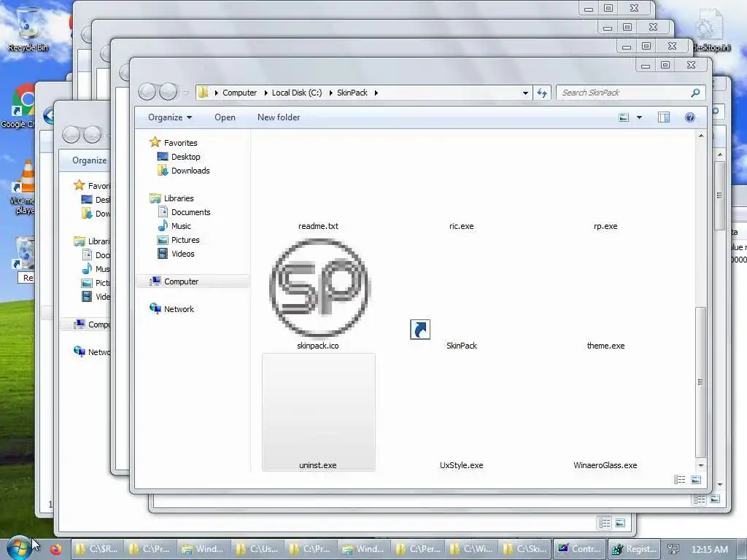Click the theme.exe file name
747x560 pixels.
pos(605,346)
